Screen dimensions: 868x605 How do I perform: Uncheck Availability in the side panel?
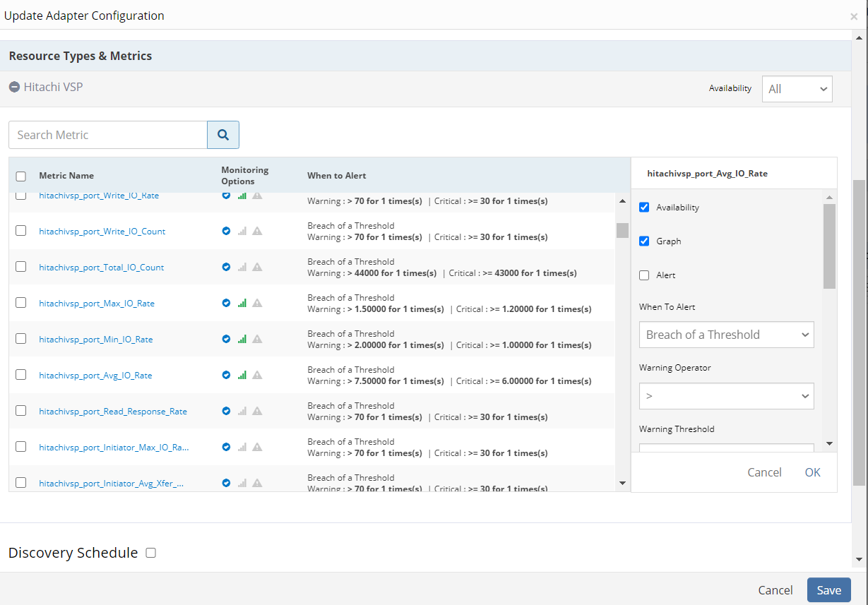coord(644,208)
